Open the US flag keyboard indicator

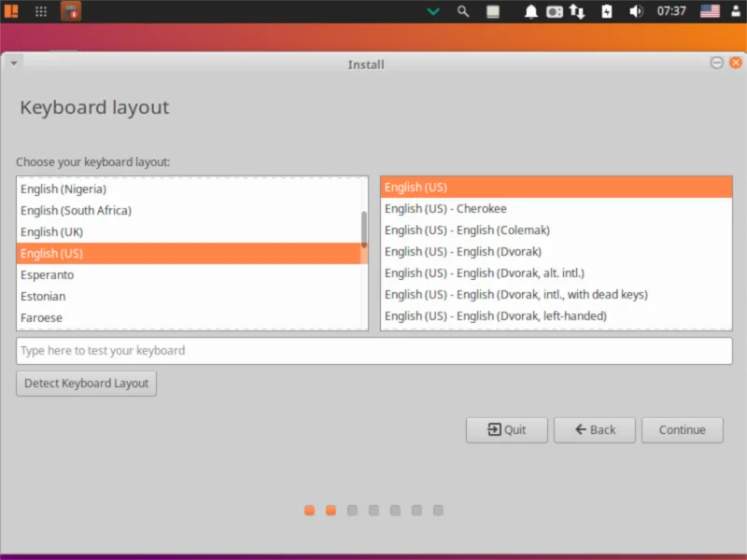tap(710, 11)
